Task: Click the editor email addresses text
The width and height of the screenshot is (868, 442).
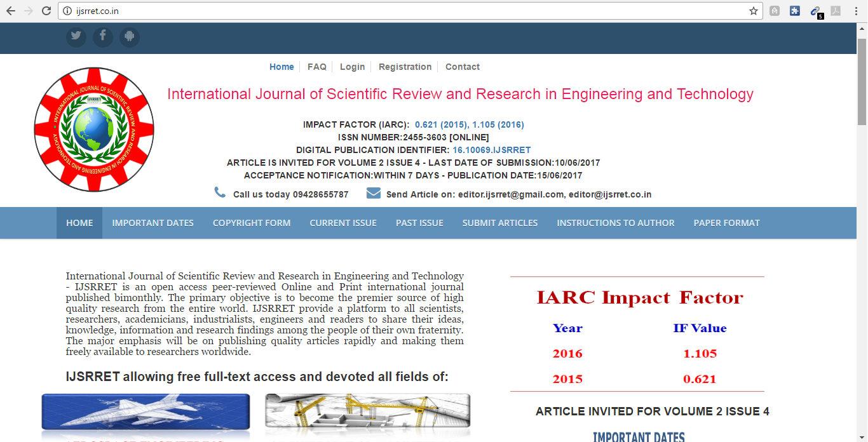Action: click(555, 194)
